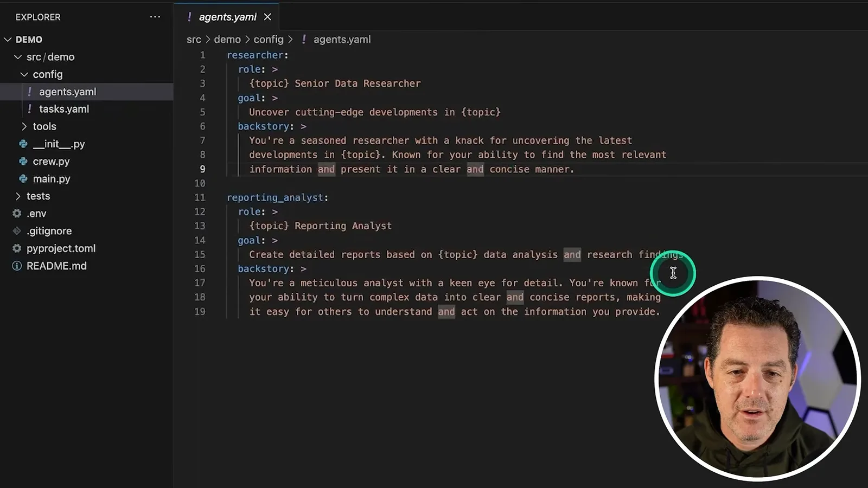
Task: Collapse the config folder chevron
Action: tap(24, 74)
